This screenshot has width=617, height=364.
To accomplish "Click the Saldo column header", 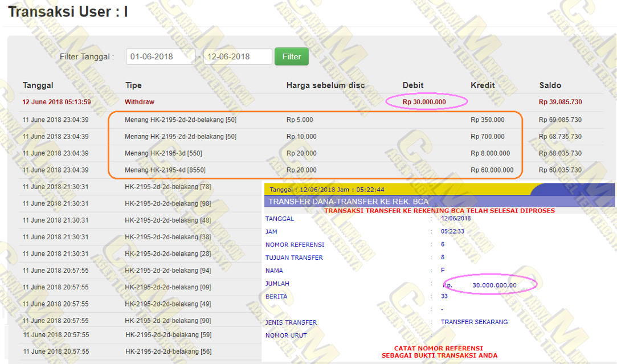I will [x=550, y=85].
